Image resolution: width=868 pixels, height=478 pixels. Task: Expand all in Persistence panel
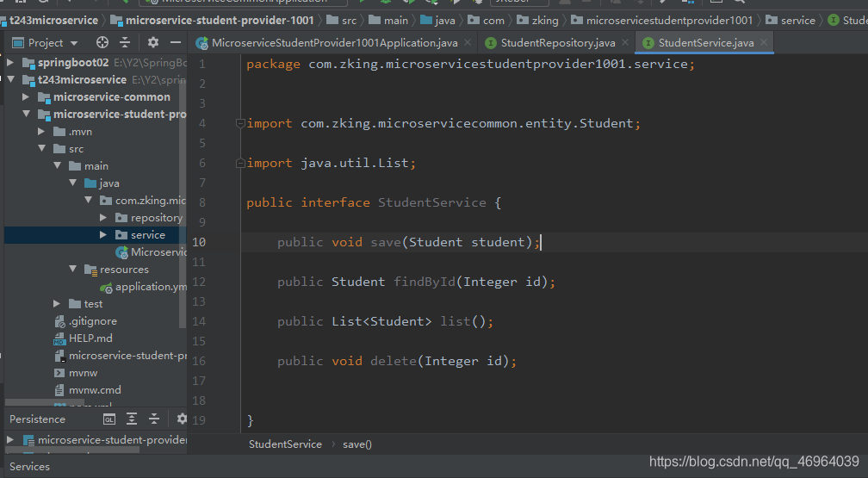point(132,419)
